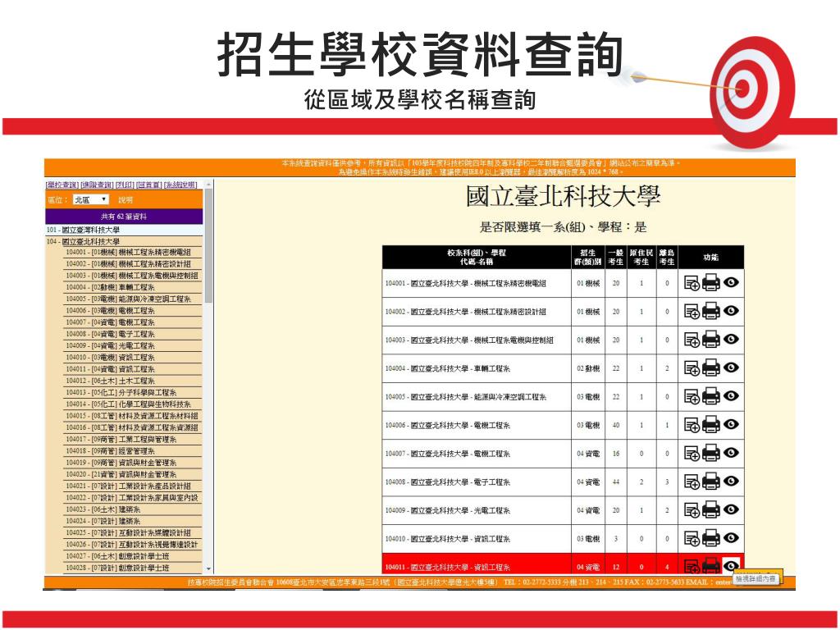
Task: Click printer icon for row 104001
Action: (711, 282)
